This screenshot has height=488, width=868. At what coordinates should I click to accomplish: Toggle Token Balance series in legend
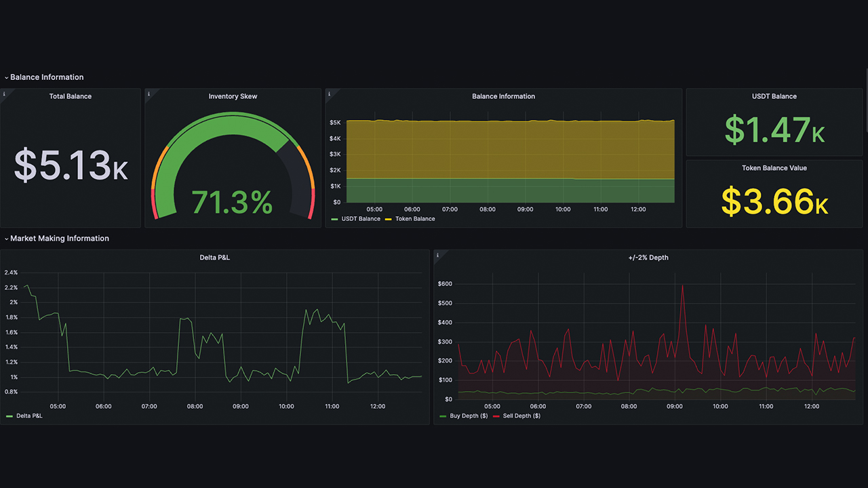(x=414, y=219)
